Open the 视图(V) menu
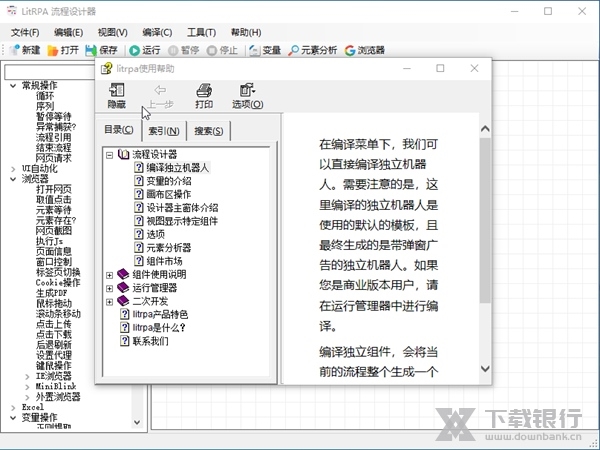 pyautogui.click(x=112, y=33)
